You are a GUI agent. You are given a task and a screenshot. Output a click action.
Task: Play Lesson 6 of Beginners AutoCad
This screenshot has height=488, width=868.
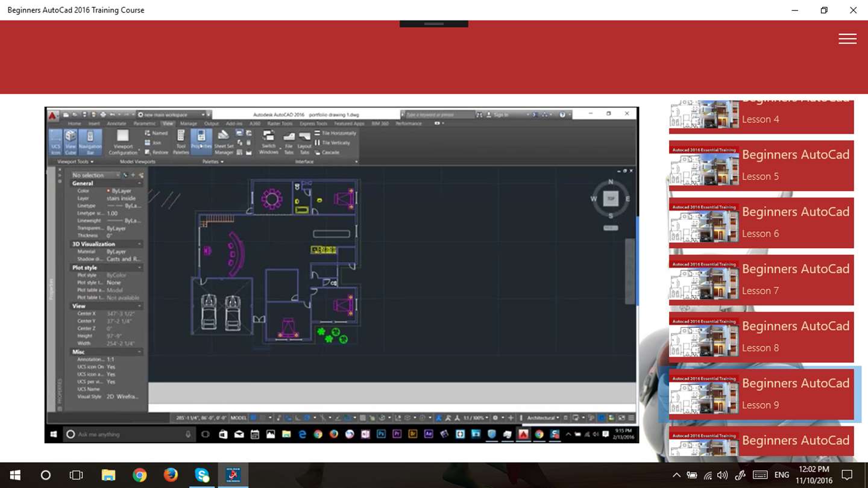tap(761, 223)
